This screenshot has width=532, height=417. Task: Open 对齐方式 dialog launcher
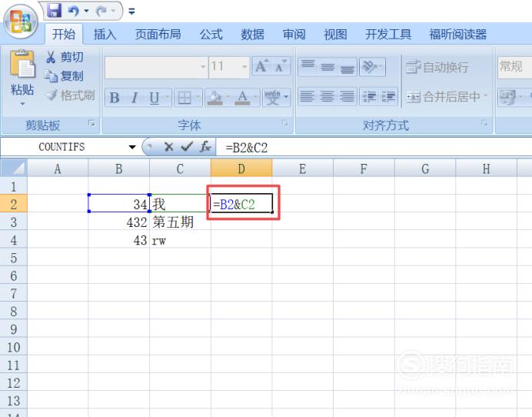(485, 123)
